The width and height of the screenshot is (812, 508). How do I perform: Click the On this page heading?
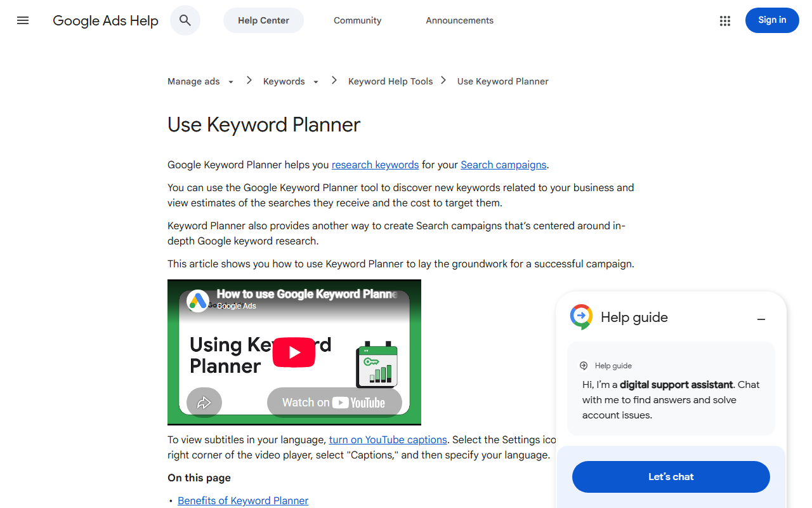[199, 478]
